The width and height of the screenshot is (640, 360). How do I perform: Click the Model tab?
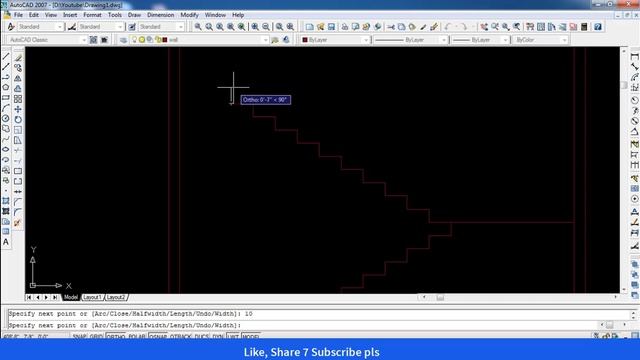[x=71, y=298]
